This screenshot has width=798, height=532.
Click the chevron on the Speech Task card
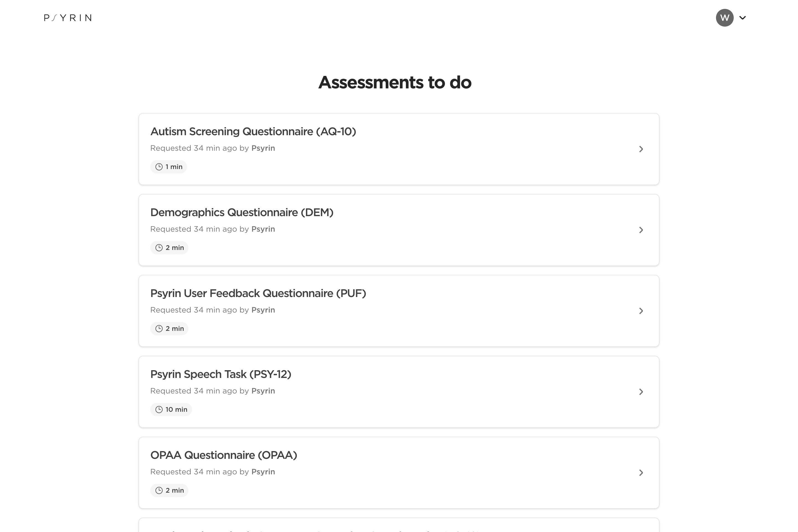coord(641,392)
